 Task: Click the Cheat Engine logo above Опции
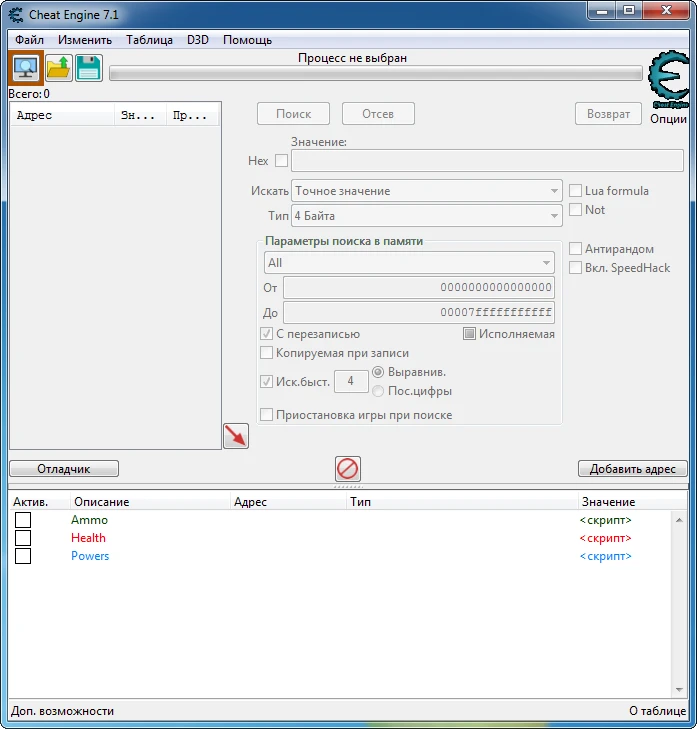[668, 80]
